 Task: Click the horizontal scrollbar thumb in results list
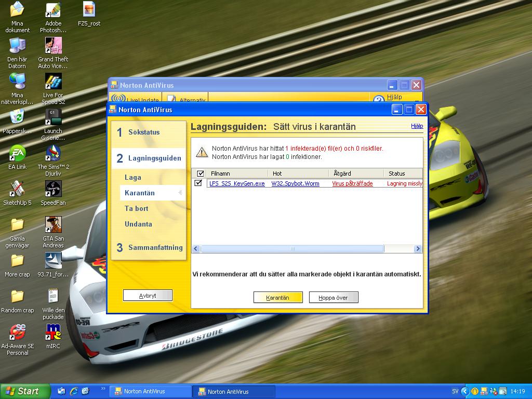(x=292, y=249)
